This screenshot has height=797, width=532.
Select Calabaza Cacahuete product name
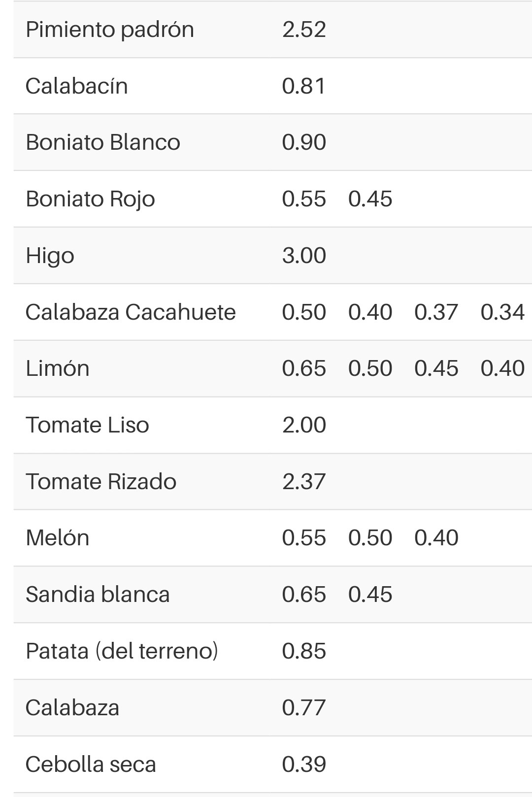coord(131,312)
